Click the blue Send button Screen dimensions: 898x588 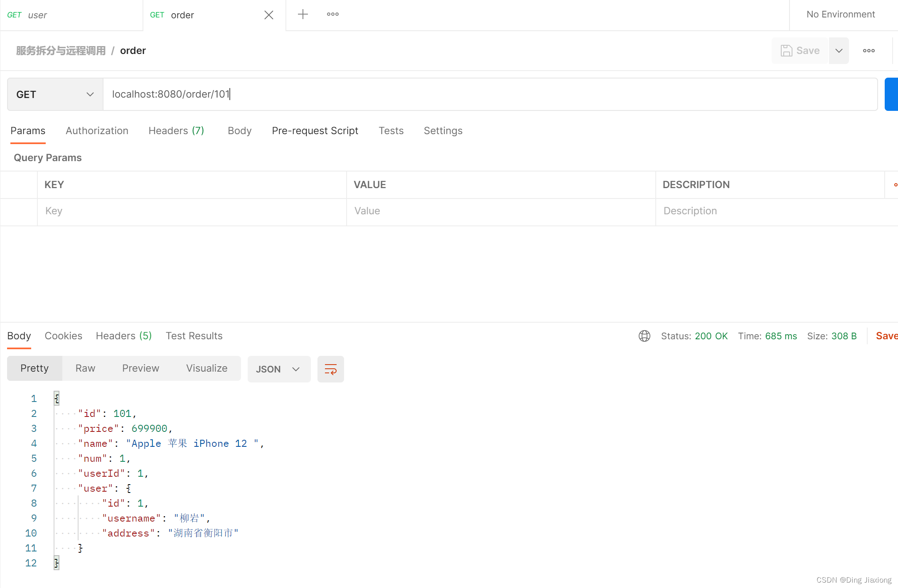coord(892,94)
